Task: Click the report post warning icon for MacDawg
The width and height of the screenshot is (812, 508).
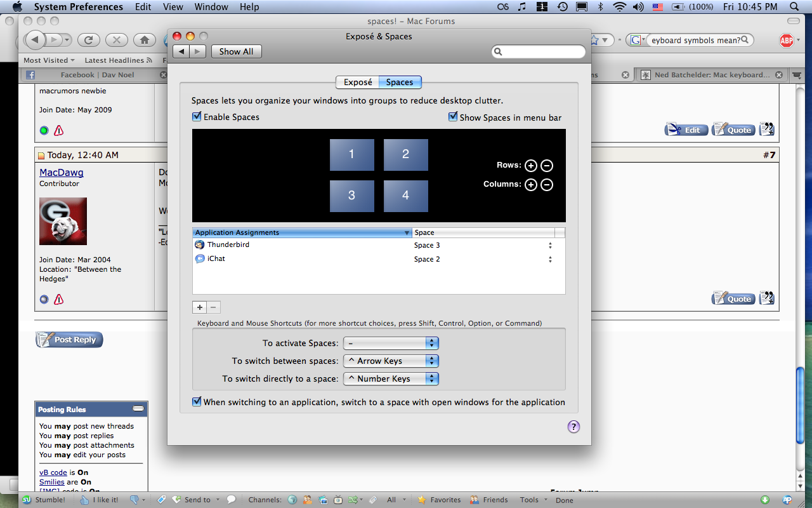Action: (58, 299)
